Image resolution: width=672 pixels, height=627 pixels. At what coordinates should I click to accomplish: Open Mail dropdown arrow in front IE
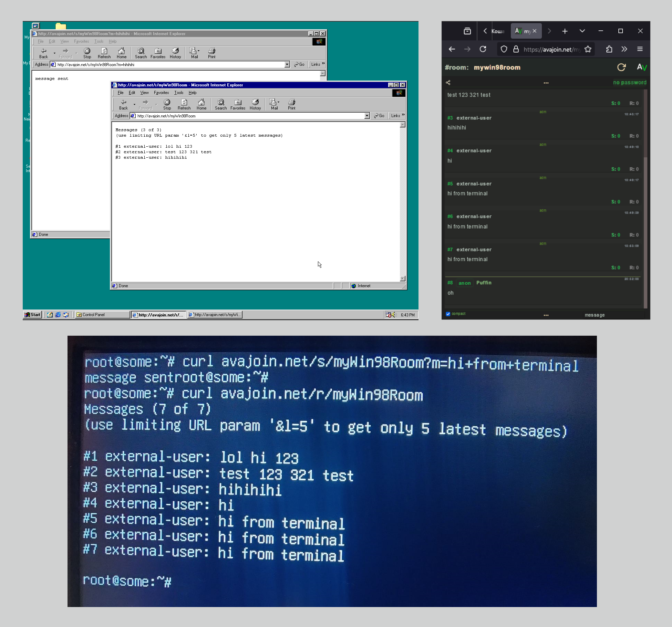[278, 102]
